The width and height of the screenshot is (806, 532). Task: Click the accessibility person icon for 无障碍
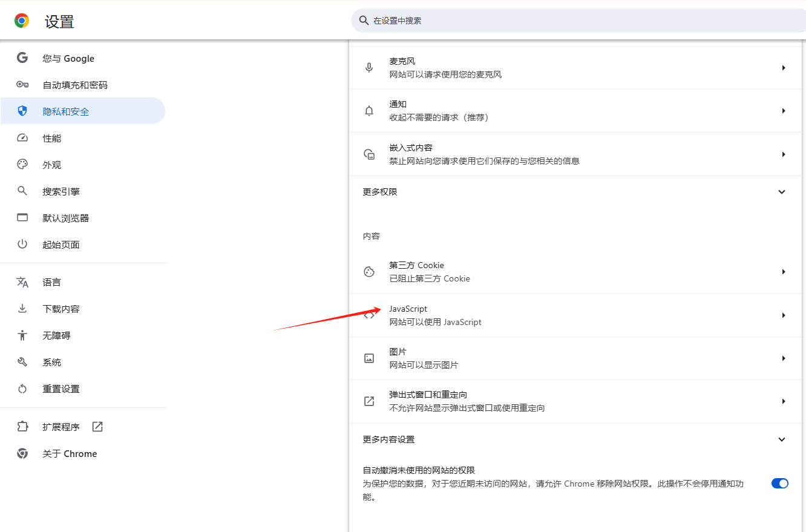[x=22, y=335]
